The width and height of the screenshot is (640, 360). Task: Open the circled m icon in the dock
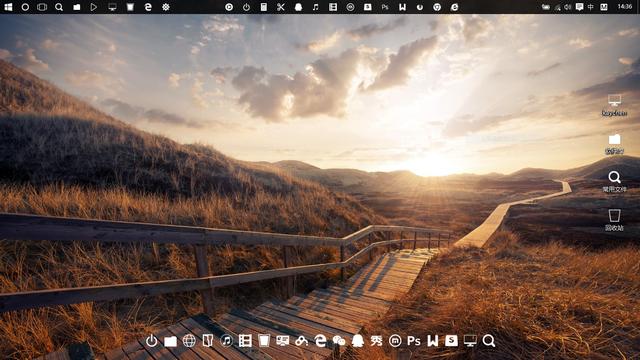(395, 340)
